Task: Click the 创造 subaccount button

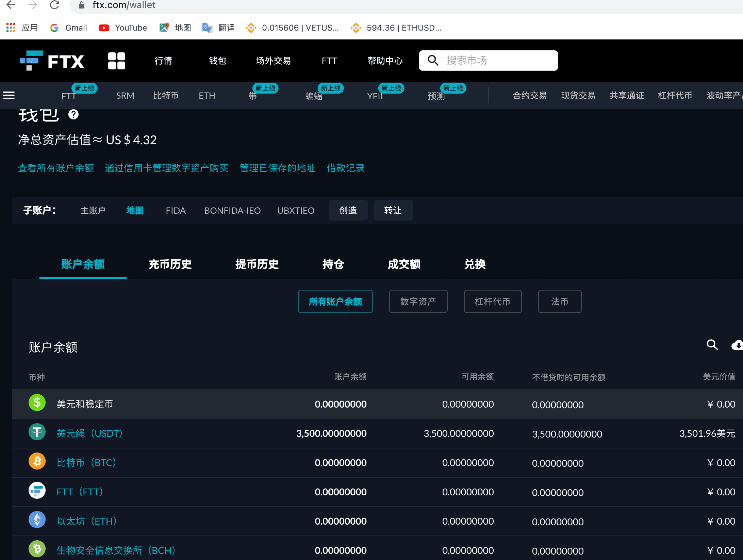Action: coord(348,210)
